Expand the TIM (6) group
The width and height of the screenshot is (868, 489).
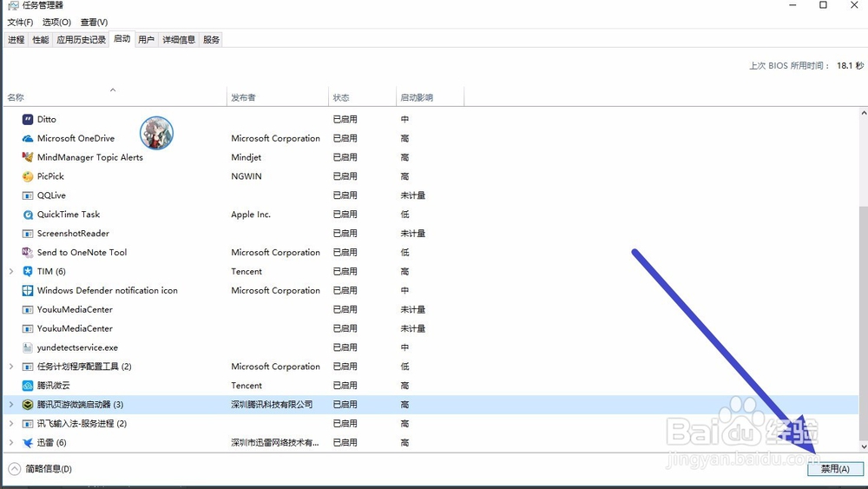11,271
